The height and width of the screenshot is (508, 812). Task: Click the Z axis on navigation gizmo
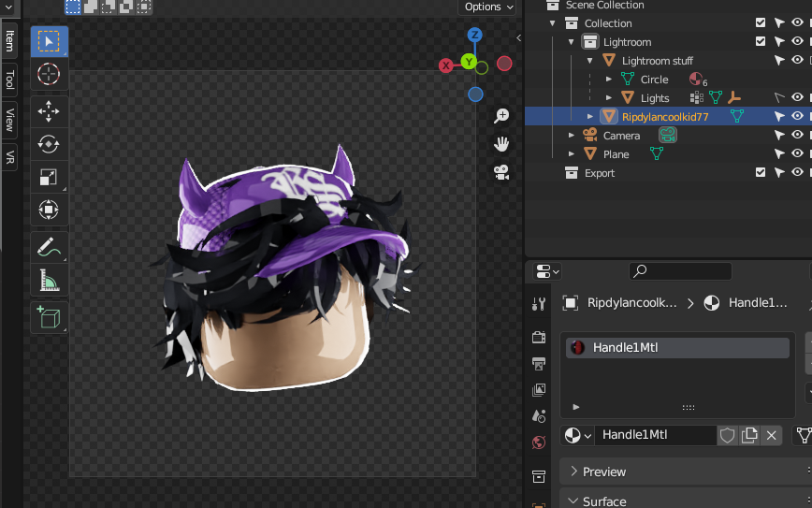tap(475, 35)
